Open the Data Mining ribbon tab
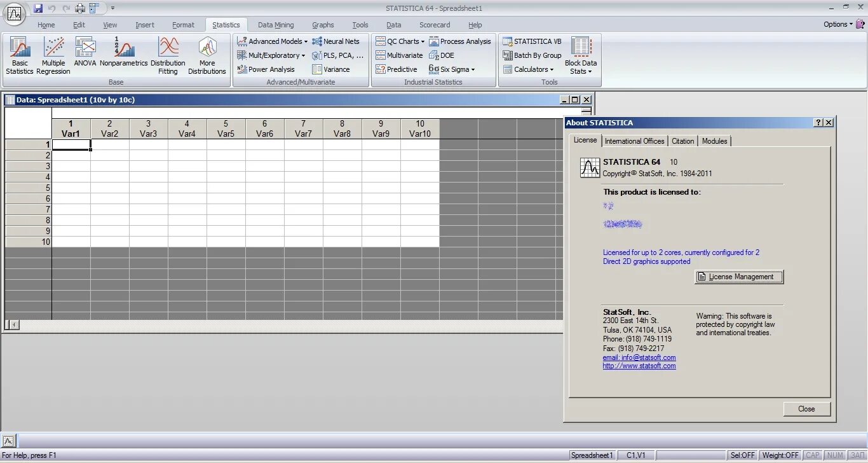Screen dimensions: 868x463 pos(276,25)
